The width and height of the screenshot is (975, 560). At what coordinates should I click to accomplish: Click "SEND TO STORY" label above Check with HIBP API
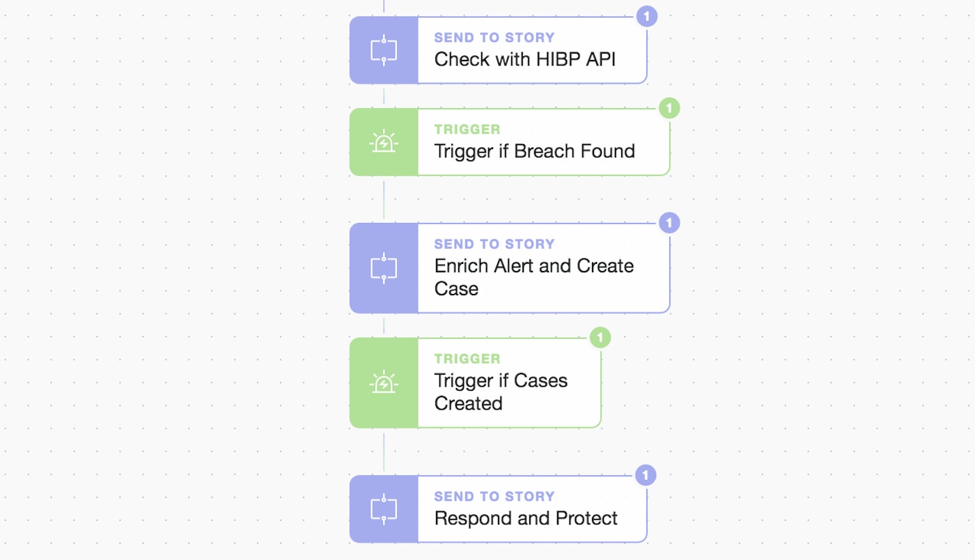coord(494,38)
